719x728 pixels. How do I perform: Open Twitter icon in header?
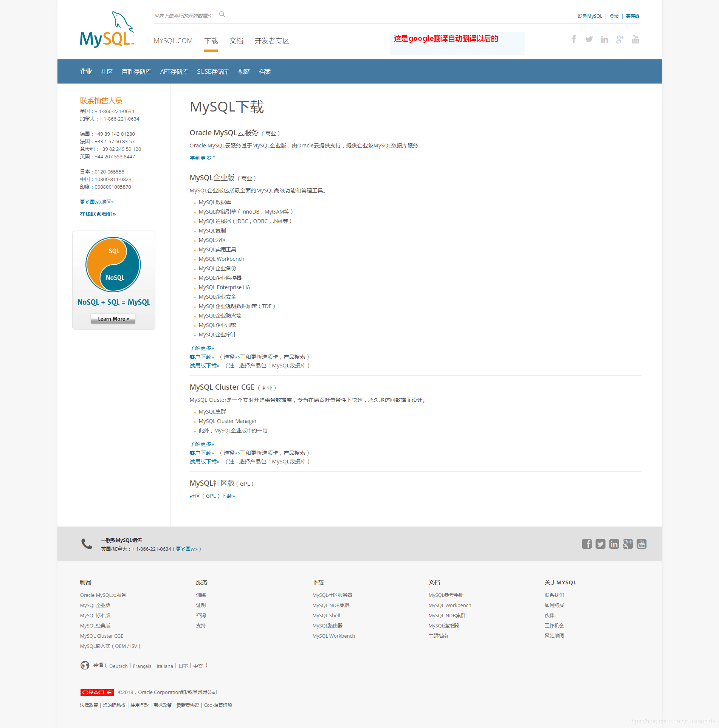[589, 39]
